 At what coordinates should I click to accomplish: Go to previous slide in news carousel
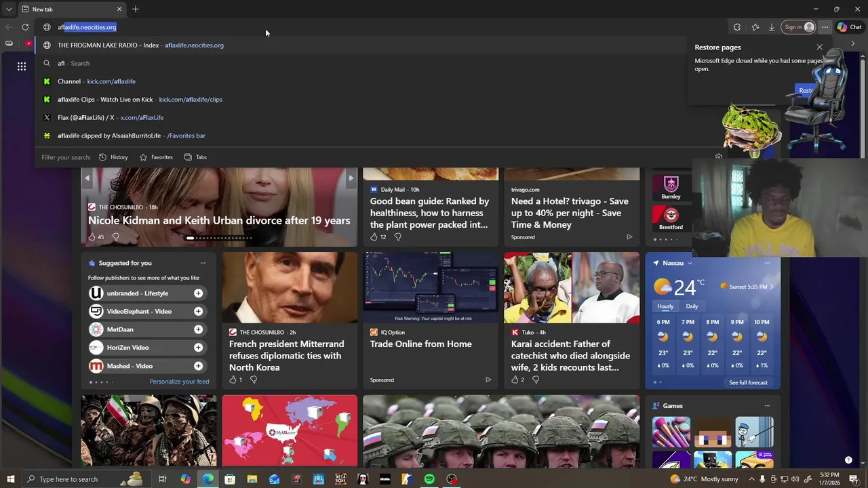pyautogui.click(x=87, y=178)
